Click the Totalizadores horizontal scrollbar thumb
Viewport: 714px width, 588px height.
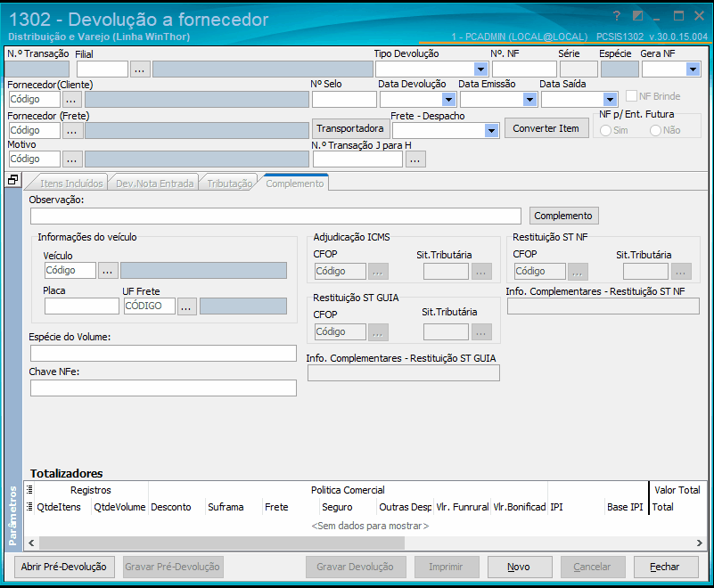coord(222,543)
